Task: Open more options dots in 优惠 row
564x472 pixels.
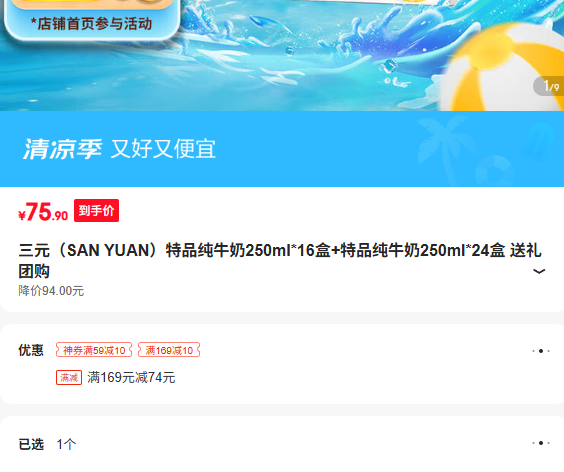Action: 541,351
